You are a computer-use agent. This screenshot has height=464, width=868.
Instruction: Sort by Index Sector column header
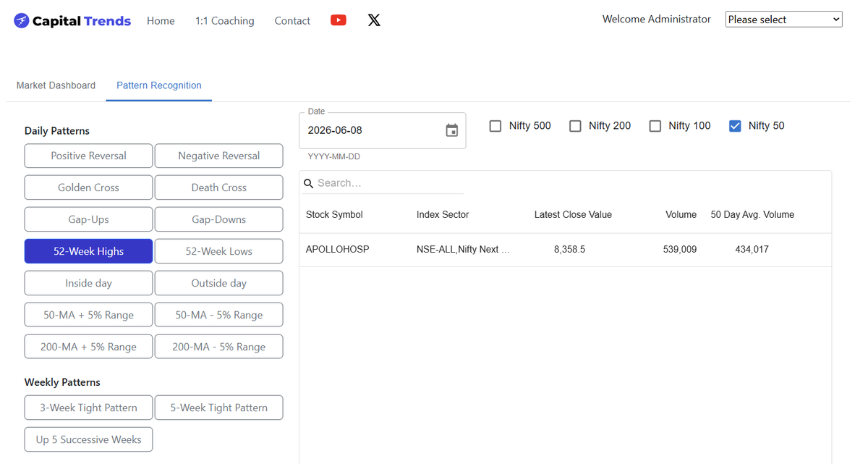[443, 214]
